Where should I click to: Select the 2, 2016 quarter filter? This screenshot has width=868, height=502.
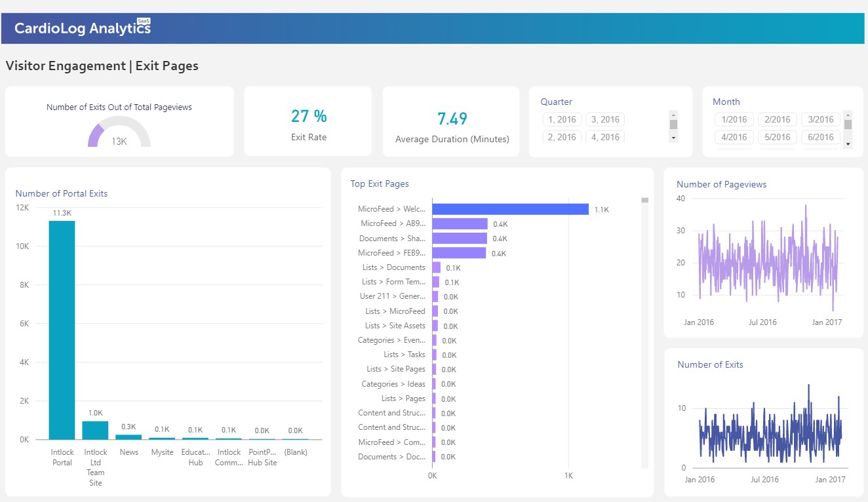[562, 137]
